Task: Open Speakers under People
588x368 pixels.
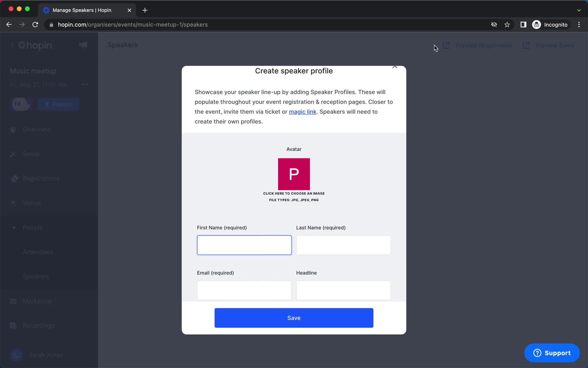Action: coord(36,277)
